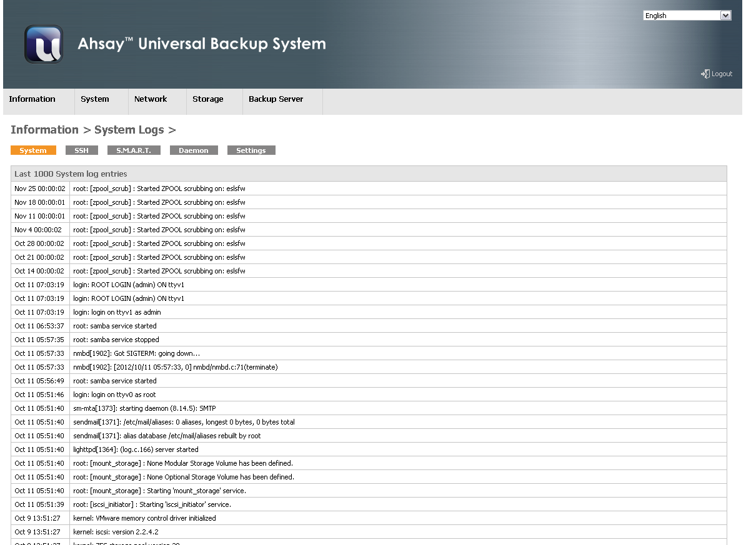
Task: Click the Oct 11 05:56:49 samba started entry
Action: [x=369, y=381]
